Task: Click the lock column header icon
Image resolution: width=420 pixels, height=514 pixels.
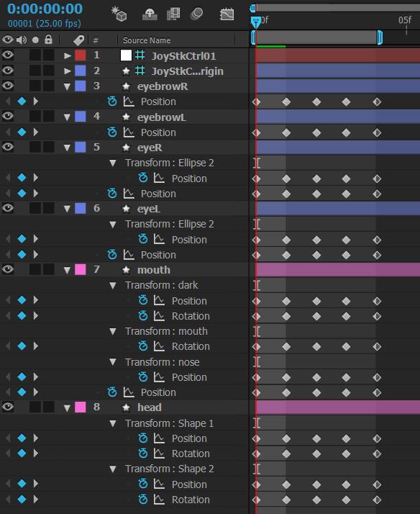Action: coord(48,40)
